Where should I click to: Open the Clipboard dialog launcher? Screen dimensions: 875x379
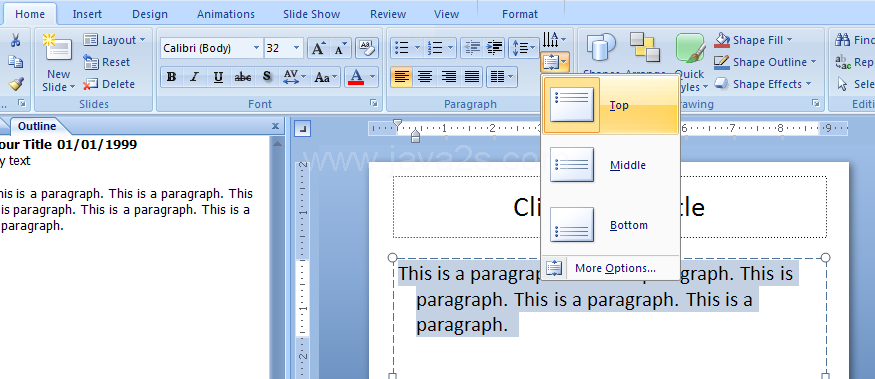click(x=22, y=103)
